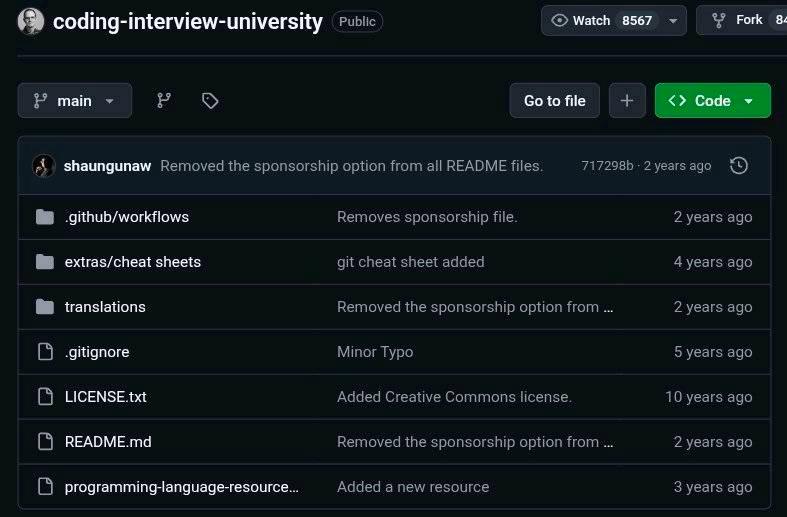Open the LICENSE.txt file

coord(105,397)
